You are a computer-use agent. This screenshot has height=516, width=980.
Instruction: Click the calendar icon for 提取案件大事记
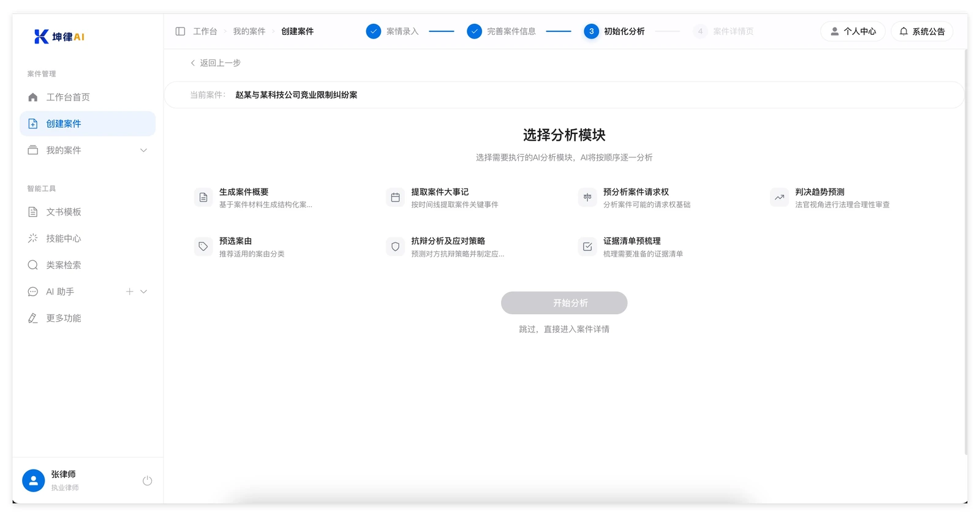[395, 198]
